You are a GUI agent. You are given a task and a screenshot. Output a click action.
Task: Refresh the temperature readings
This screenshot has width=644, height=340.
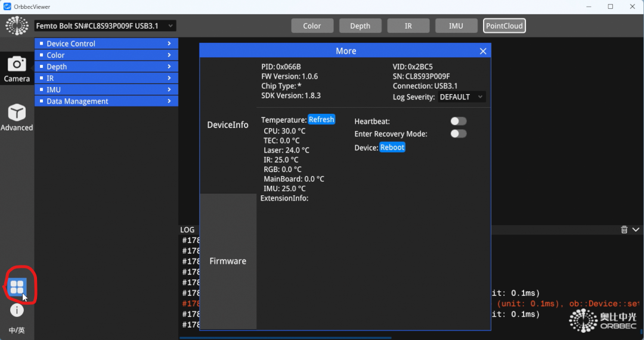click(x=321, y=120)
